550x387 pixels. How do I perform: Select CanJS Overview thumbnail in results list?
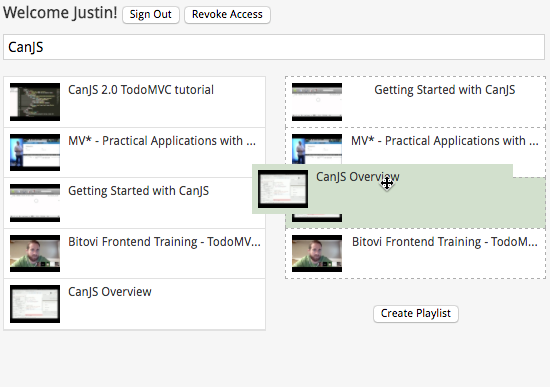[x=35, y=304]
